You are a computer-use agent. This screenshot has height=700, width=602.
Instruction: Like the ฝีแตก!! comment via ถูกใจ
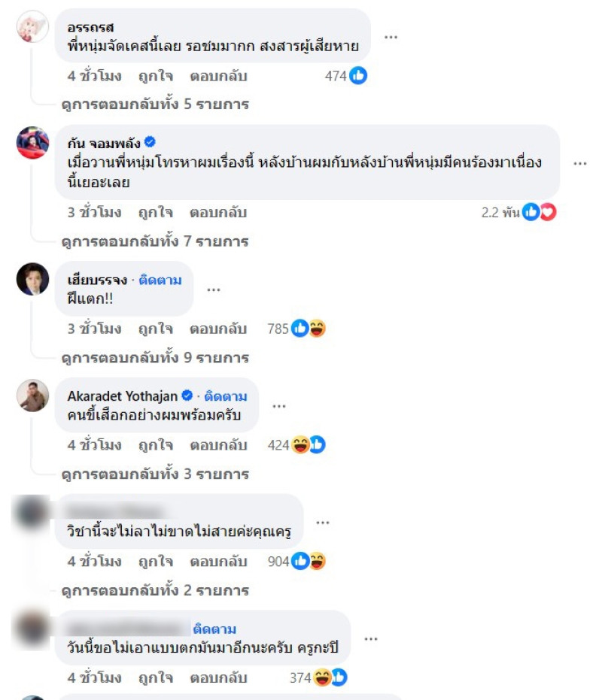[x=156, y=329]
